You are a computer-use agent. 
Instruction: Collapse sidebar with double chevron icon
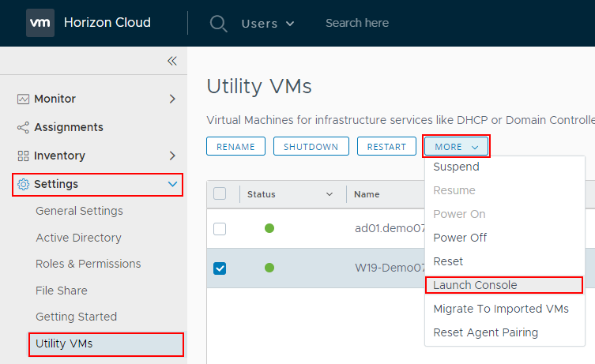171,62
